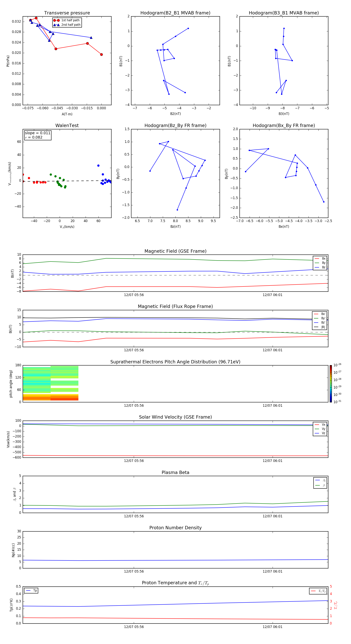Click the "Bz'" entry in Flux Rope legend
This screenshot has height=644, width=351.
[x=320, y=323]
